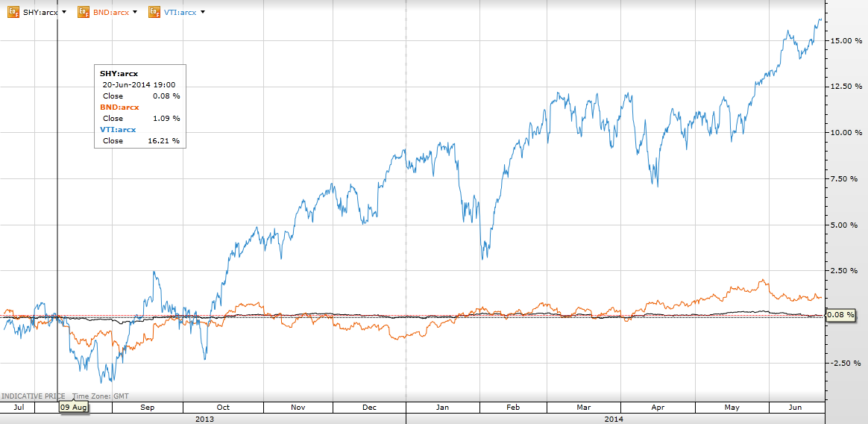Click the Sep month label on time axis
Viewport: 868px width, 424px height.
147,408
